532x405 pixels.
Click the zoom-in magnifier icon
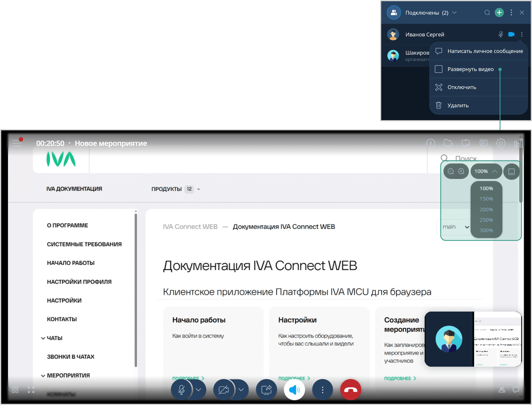(461, 171)
